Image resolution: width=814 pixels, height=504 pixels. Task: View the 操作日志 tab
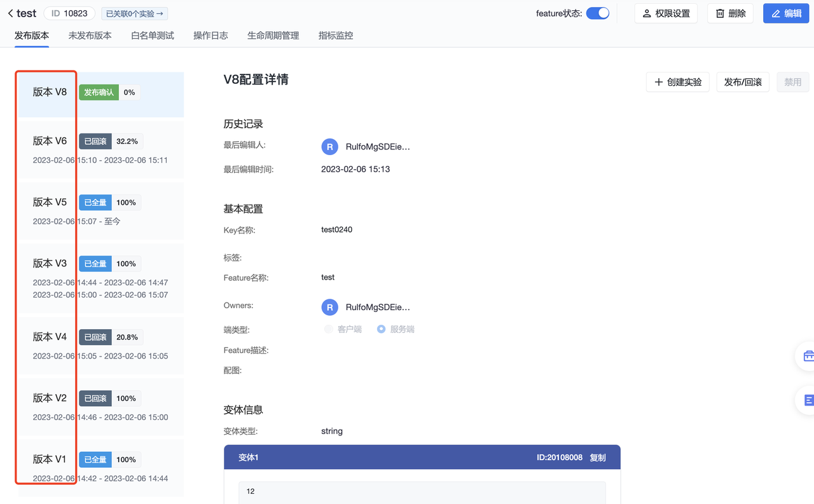click(210, 36)
